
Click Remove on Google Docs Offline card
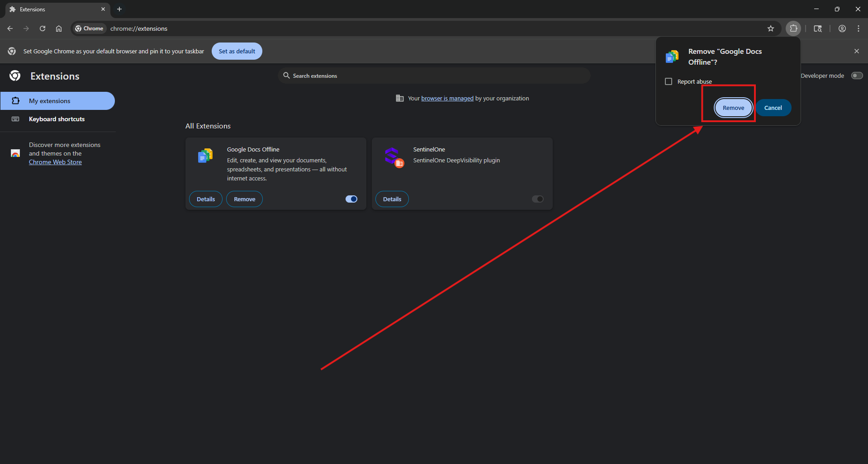click(245, 199)
